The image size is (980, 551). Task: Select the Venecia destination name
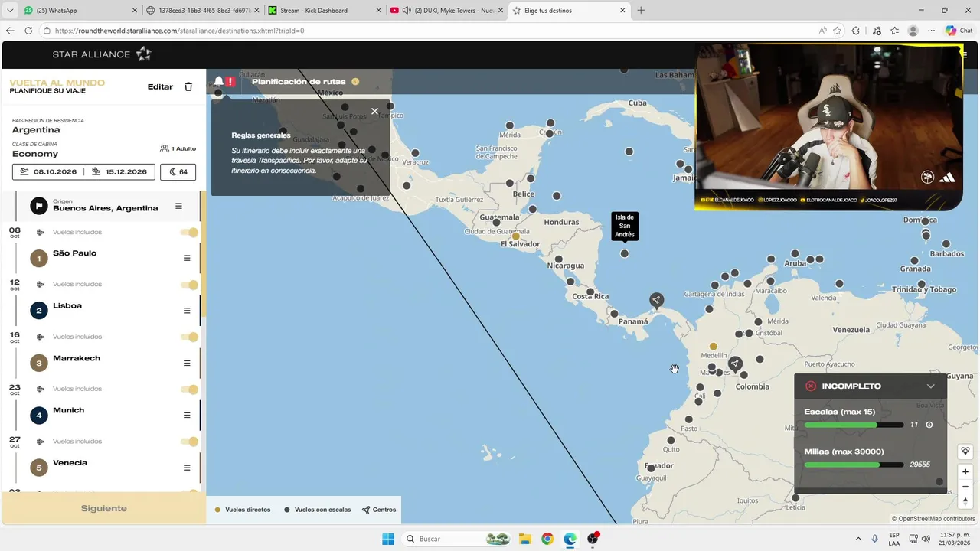[x=70, y=463]
